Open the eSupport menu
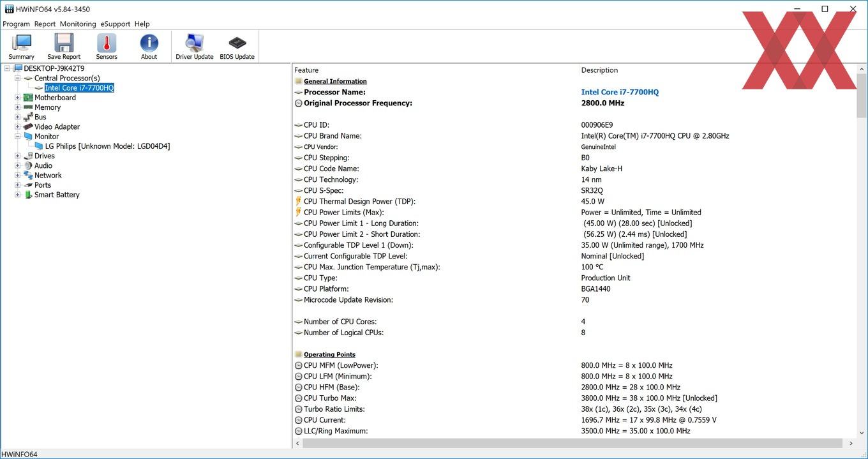This screenshot has height=459, width=868. click(115, 24)
